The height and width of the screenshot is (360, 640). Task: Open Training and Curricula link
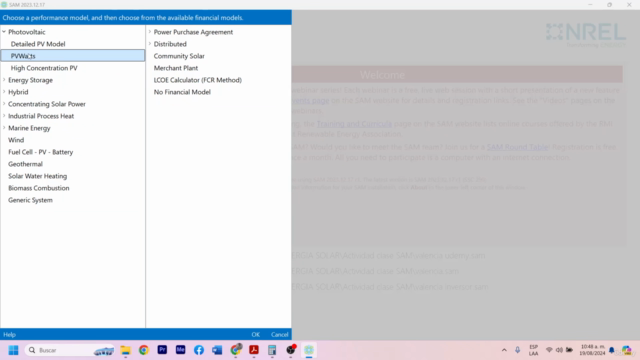(x=354, y=124)
